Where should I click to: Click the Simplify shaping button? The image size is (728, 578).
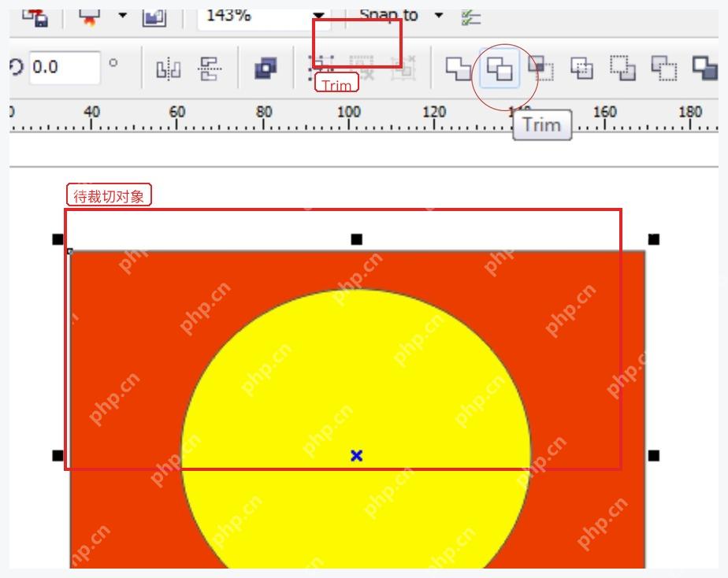581,69
